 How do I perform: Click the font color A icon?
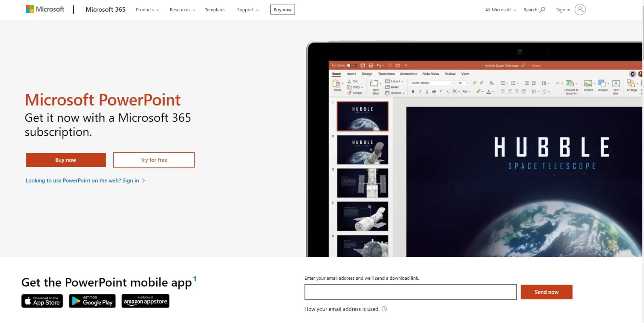[489, 92]
